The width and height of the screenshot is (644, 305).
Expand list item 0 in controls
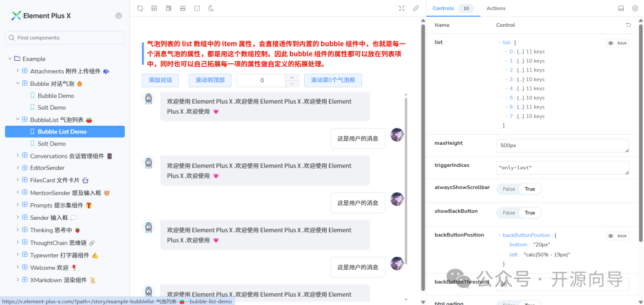click(x=506, y=52)
